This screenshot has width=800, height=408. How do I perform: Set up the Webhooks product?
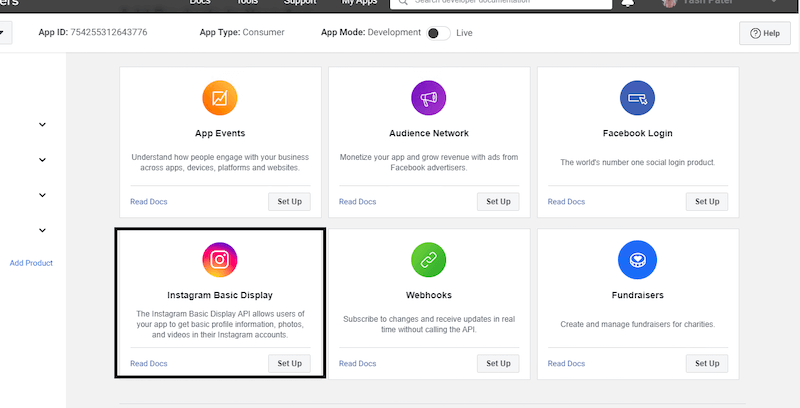498,363
